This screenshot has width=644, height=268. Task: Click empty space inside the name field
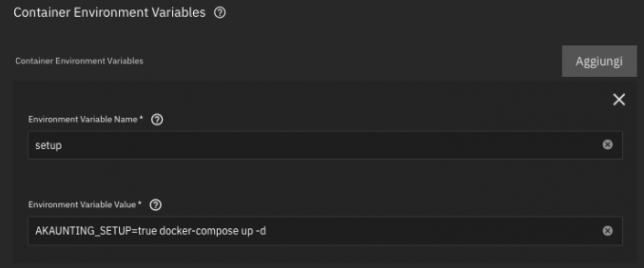tap(335, 145)
